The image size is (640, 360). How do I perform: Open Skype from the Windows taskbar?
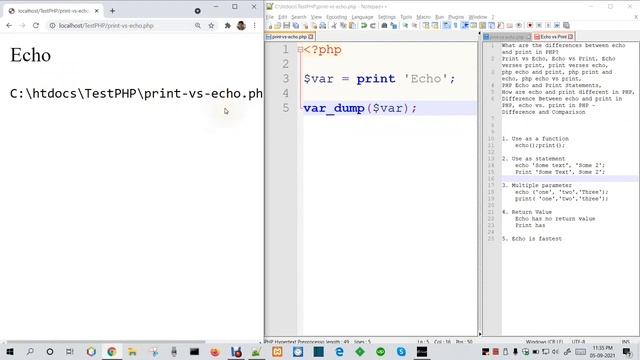401,351
